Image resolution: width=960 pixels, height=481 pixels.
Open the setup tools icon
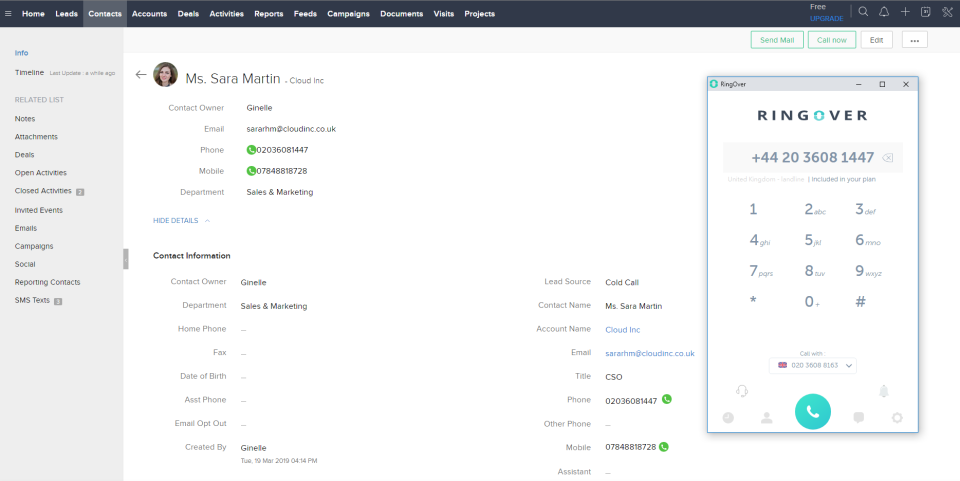tap(948, 12)
